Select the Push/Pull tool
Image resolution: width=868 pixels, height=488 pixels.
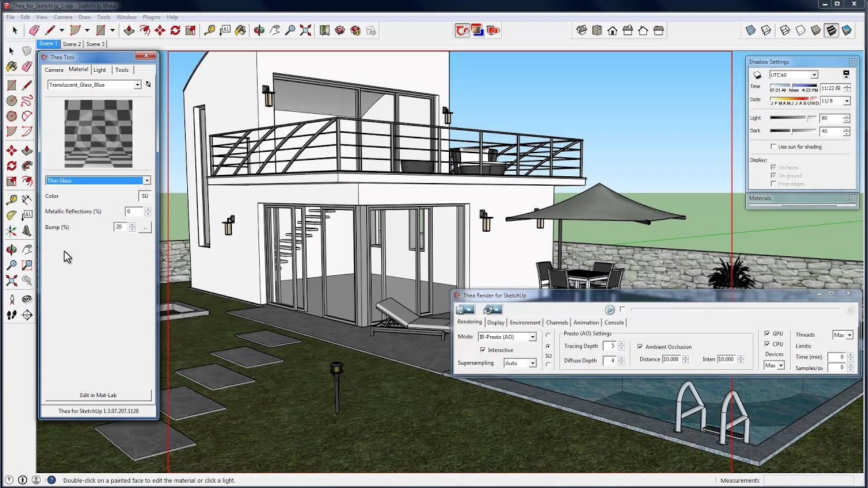click(129, 30)
